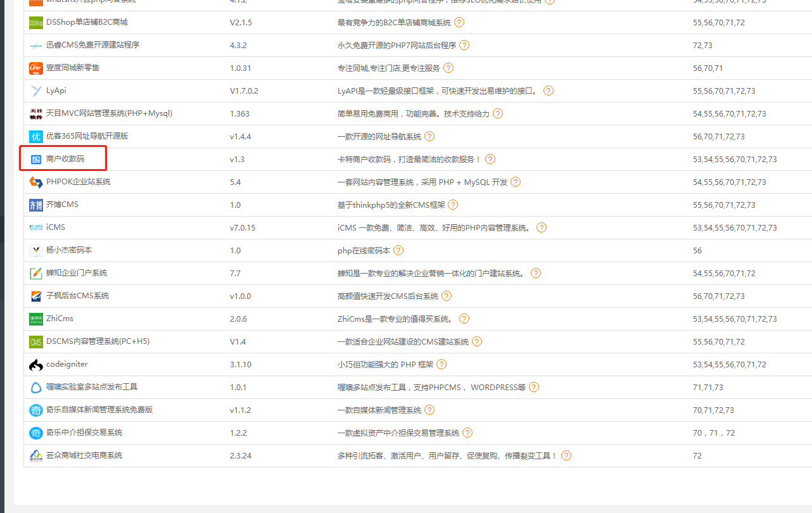Open the help icon for 天目MVC description
Image resolution: width=812 pixels, height=513 pixels.
[498, 113]
